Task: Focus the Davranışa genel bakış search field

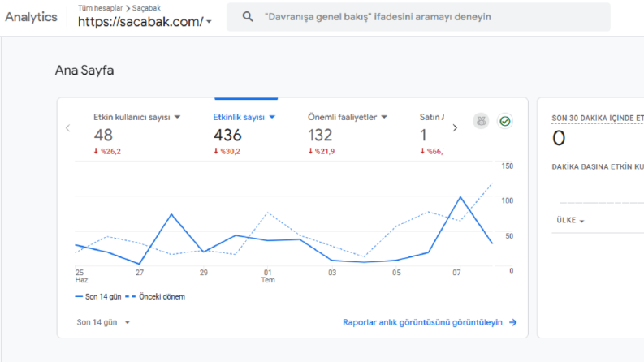Action: [x=418, y=17]
